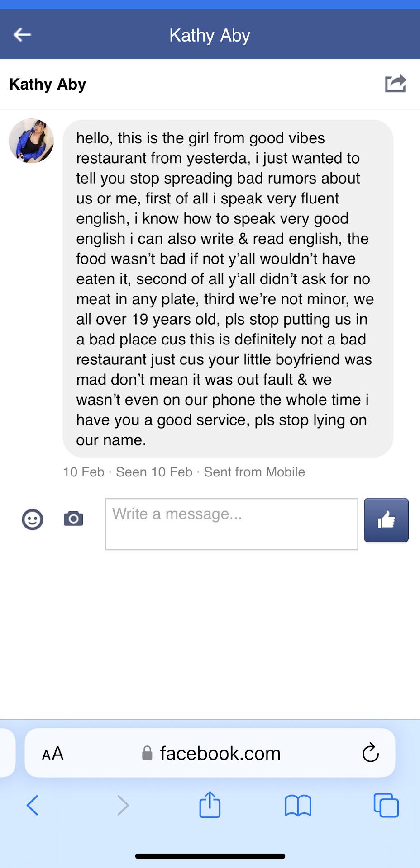Send a thumbs-up like

click(x=386, y=520)
